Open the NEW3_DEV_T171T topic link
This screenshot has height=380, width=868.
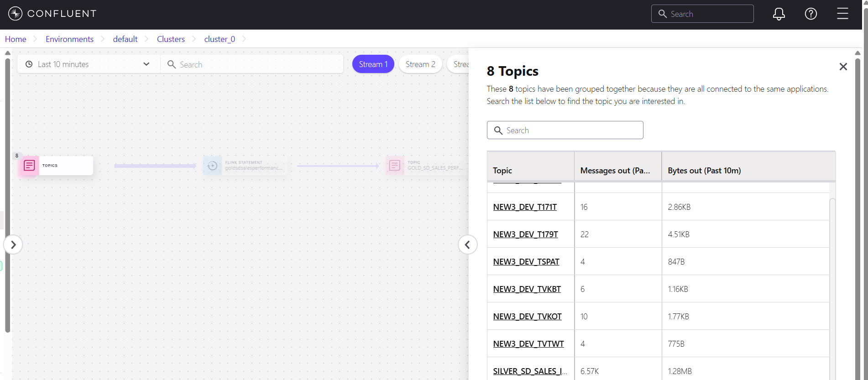(525, 207)
